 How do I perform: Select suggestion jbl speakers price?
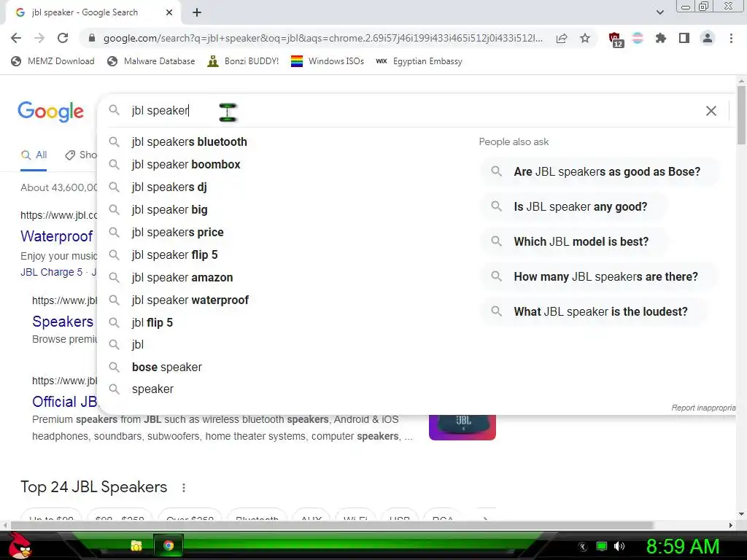pos(178,233)
